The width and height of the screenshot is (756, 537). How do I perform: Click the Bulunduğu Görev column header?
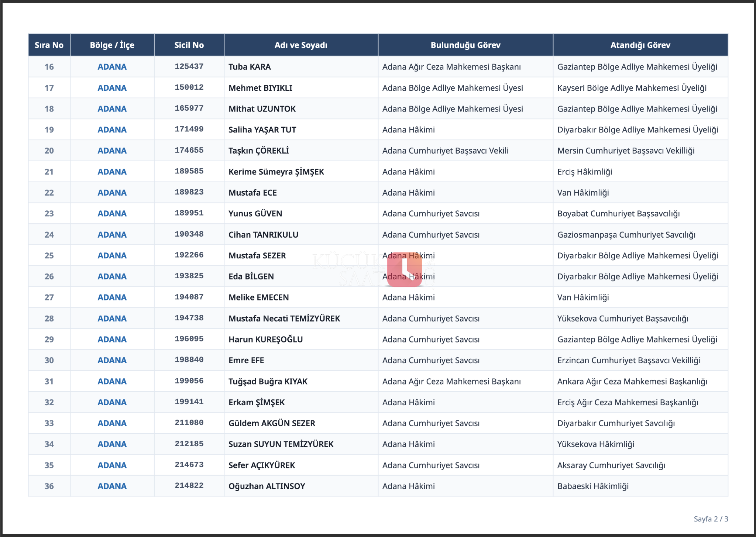pos(465,45)
